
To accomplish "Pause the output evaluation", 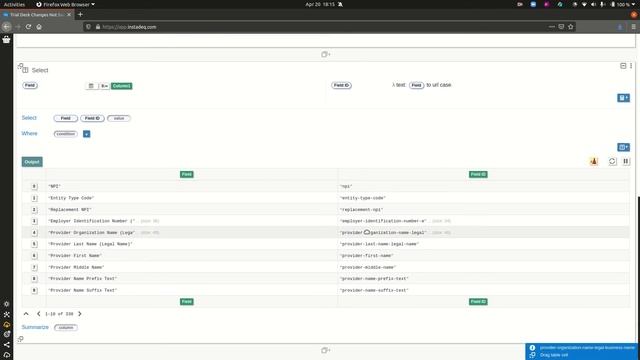I will tap(626, 162).
